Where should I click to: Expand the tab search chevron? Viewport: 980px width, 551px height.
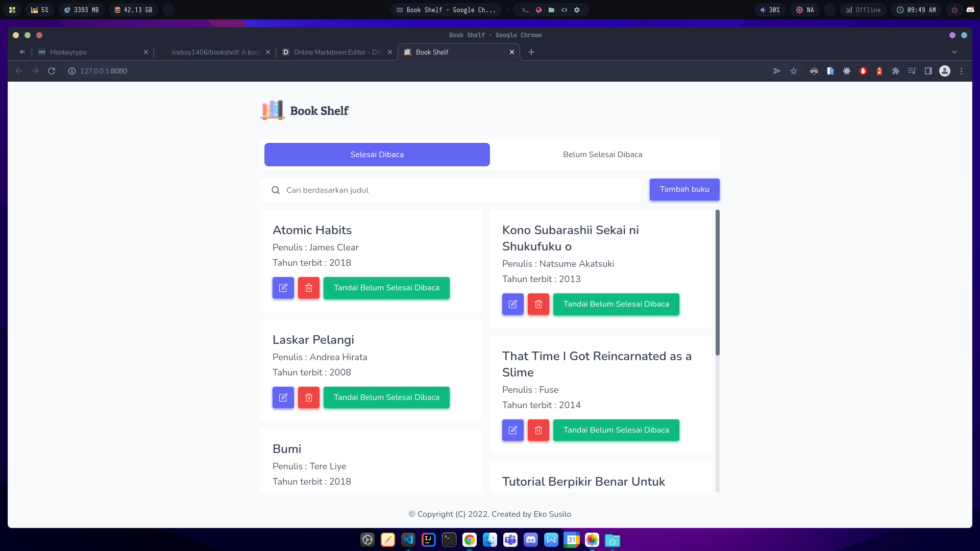pyautogui.click(x=954, y=52)
